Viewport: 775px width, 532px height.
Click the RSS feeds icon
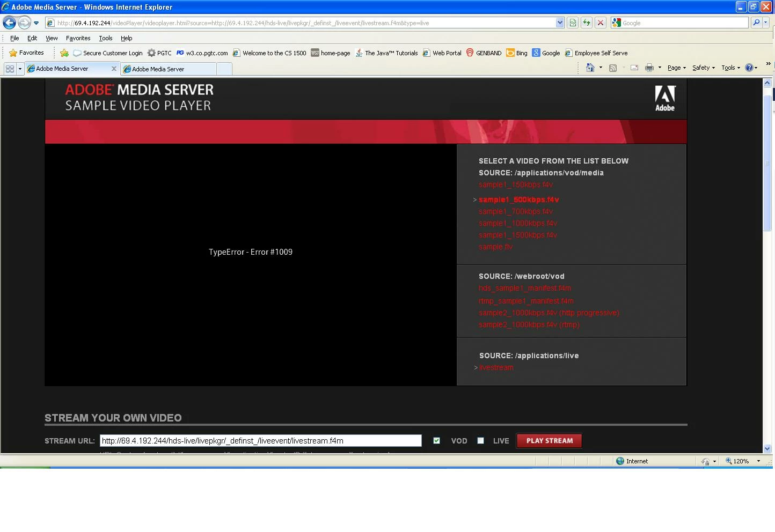click(x=613, y=68)
